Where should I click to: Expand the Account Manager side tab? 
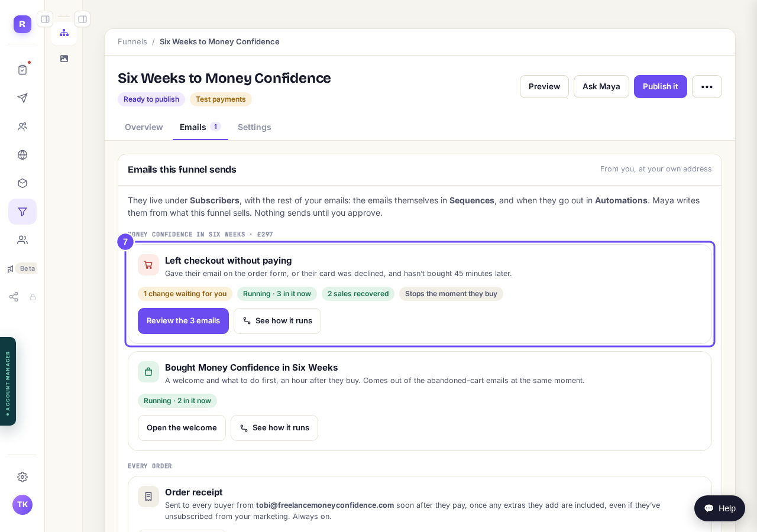click(8, 381)
